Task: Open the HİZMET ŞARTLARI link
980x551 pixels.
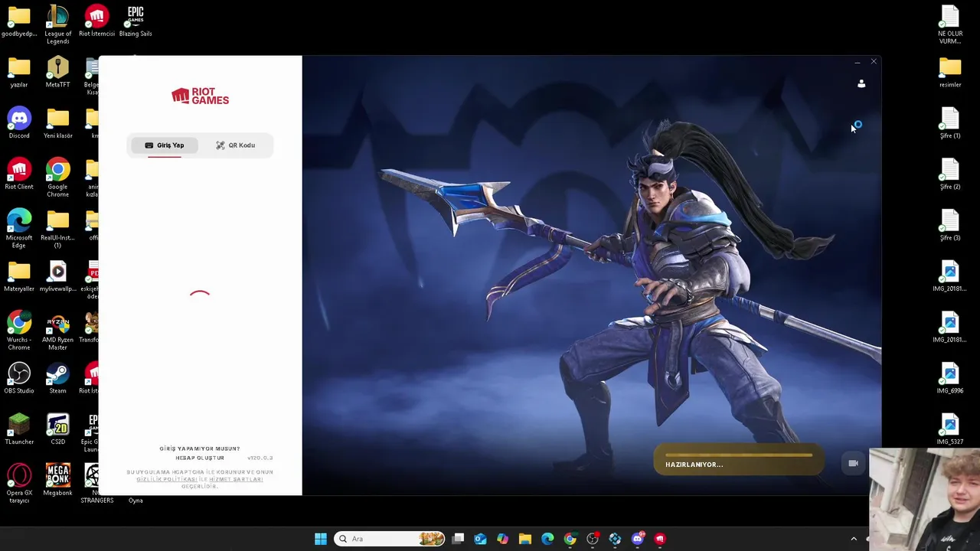Action: (x=236, y=479)
